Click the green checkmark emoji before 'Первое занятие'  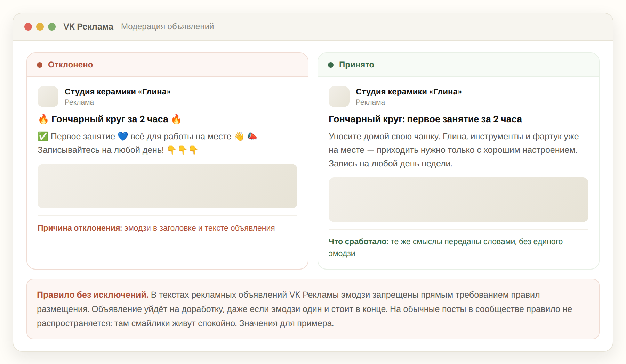coord(43,136)
